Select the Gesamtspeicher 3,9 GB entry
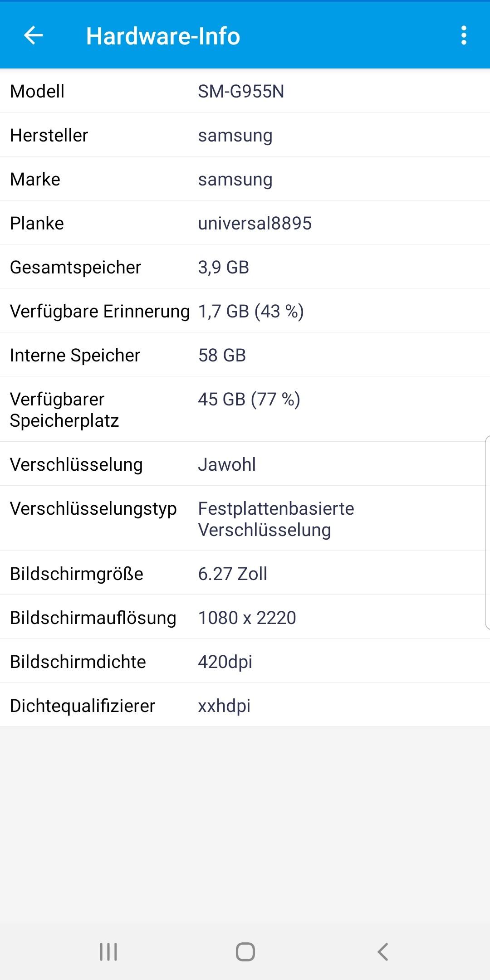Screen dimensions: 490x980 [x=245, y=267]
